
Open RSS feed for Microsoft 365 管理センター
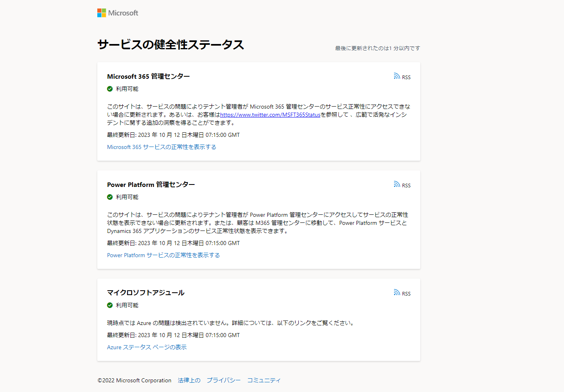point(402,77)
